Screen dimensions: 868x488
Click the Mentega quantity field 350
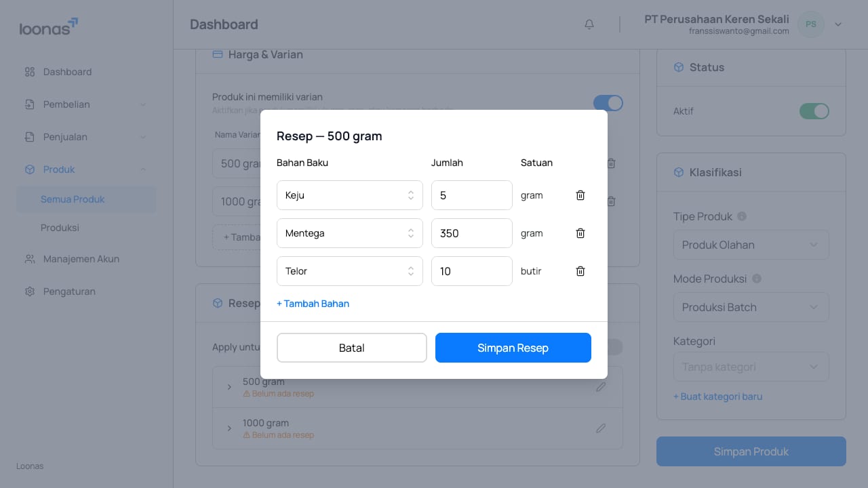[472, 233]
